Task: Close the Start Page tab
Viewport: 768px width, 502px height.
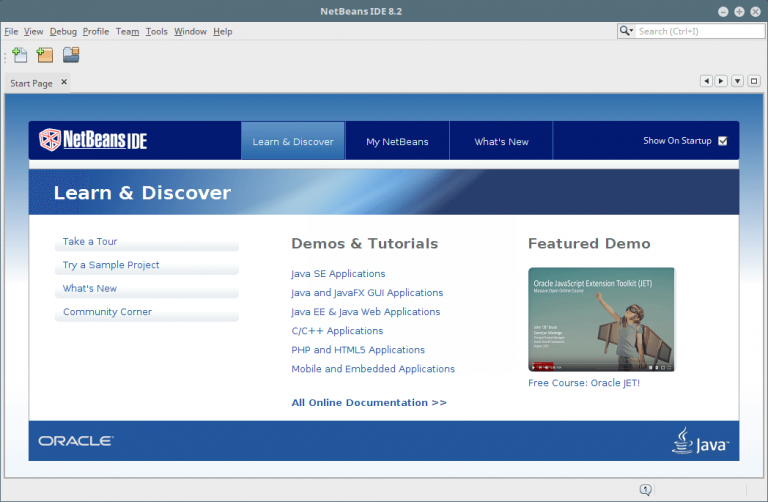Action: (x=64, y=83)
